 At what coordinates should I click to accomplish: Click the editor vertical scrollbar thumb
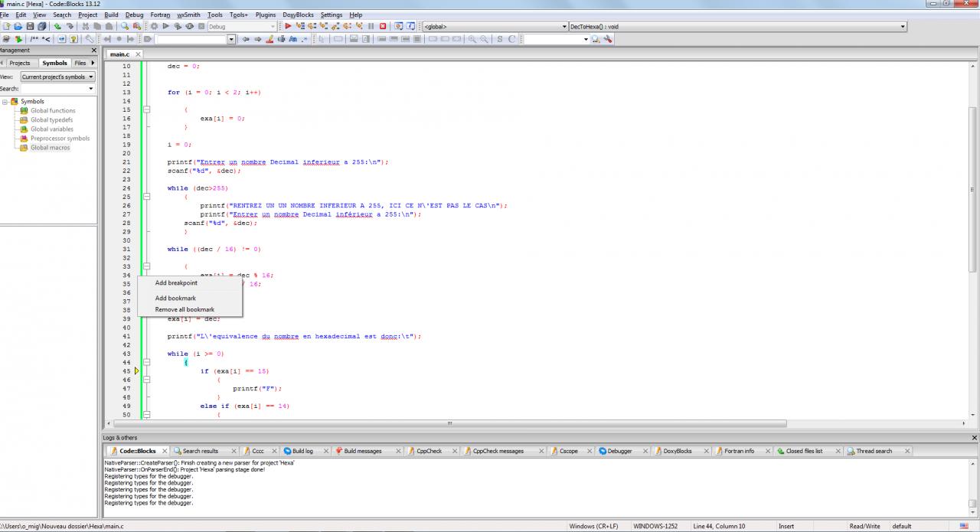(x=974, y=189)
